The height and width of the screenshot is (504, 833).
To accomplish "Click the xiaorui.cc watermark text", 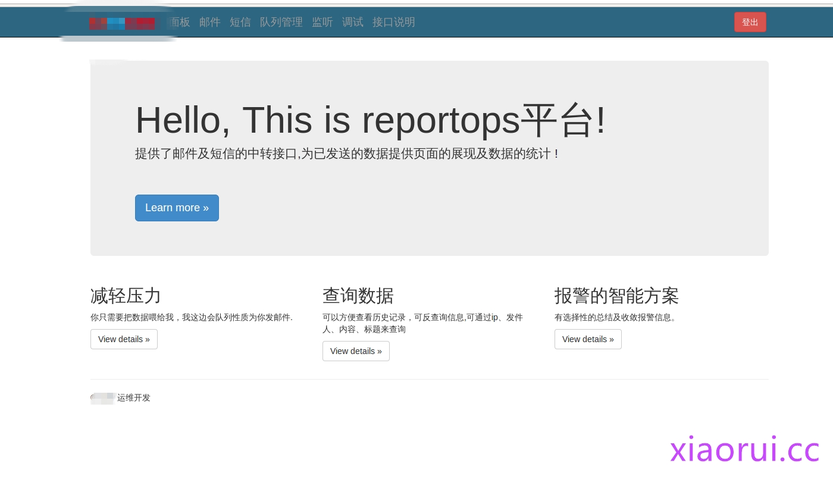I will point(744,450).
